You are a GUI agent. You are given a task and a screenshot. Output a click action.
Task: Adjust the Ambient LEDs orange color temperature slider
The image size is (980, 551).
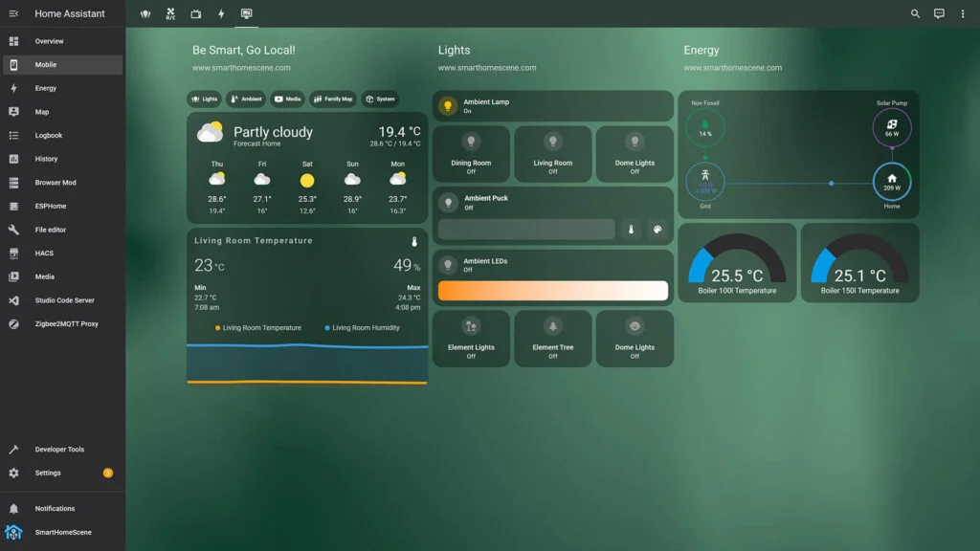pos(552,291)
